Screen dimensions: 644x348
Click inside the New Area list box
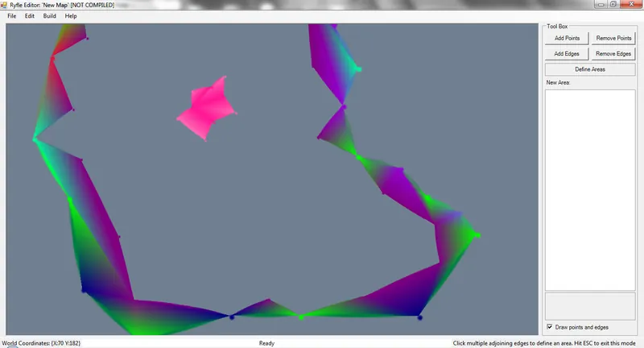coord(590,190)
